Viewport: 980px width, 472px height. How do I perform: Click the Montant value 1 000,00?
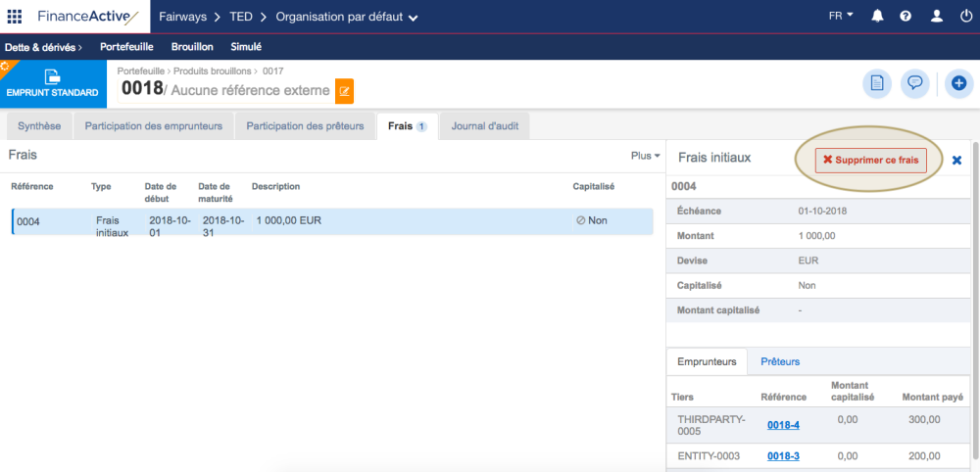816,236
